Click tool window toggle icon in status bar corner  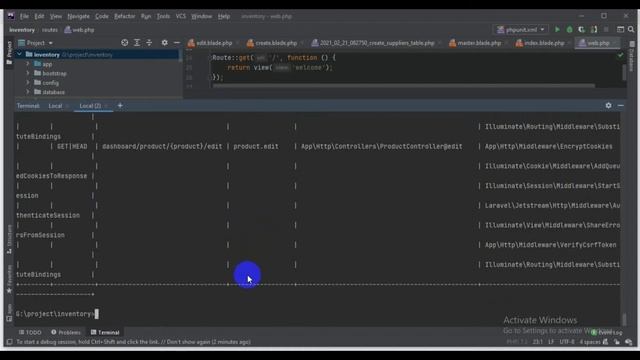coord(9,342)
